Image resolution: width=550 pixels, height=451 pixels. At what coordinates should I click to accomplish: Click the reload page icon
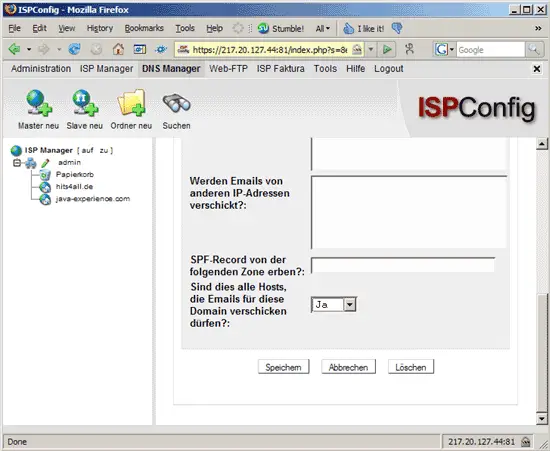tap(74, 49)
